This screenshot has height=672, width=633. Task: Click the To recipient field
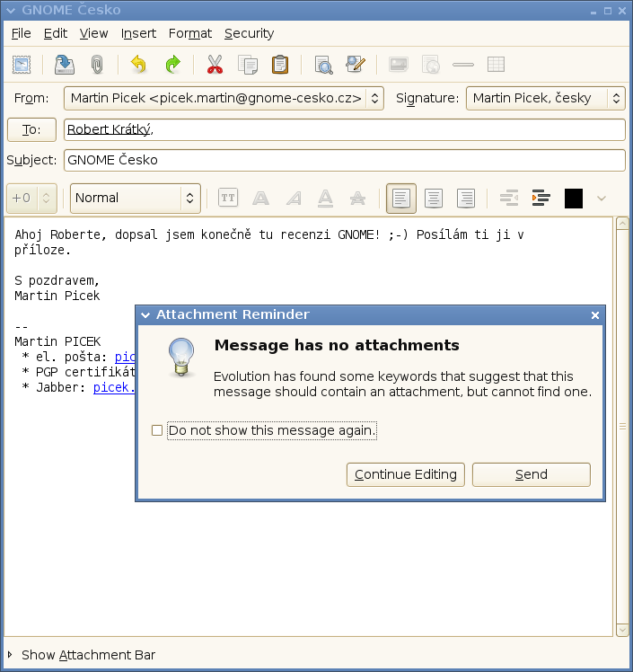pos(345,130)
